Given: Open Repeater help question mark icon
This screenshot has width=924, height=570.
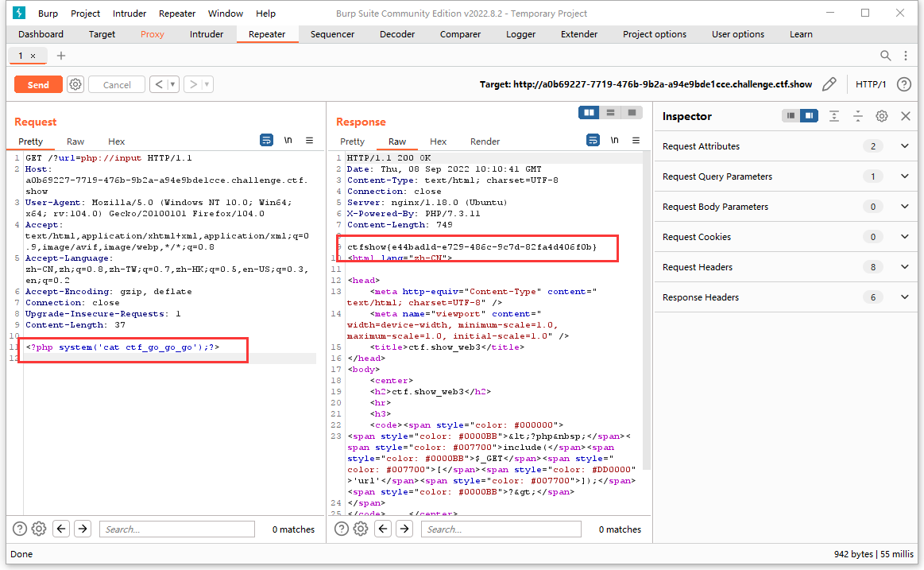Looking at the screenshot, I should point(904,84).
